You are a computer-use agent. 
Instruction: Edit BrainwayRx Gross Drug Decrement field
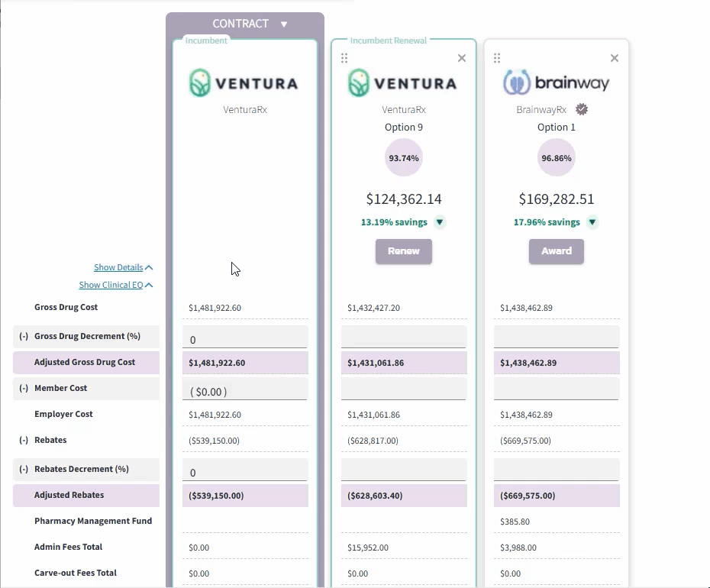click(556, 337)
